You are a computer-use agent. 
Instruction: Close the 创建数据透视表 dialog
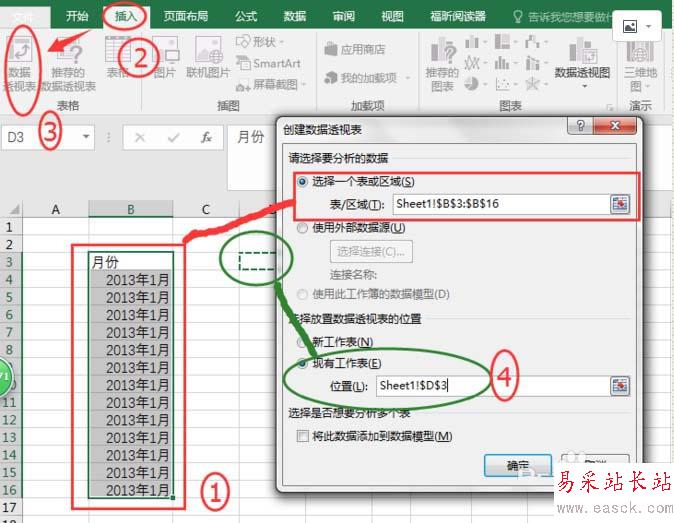coord(615,126)
